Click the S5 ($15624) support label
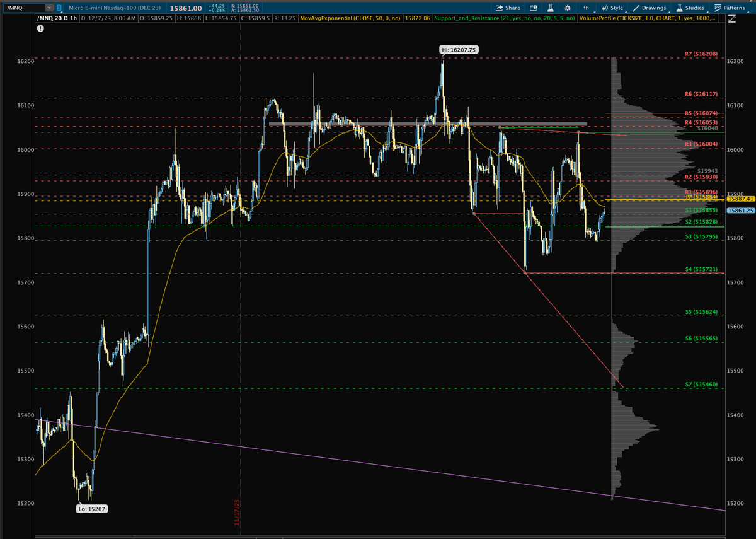Screen dimensions: 756x539 pyautogui.click(x=701, y=312)
